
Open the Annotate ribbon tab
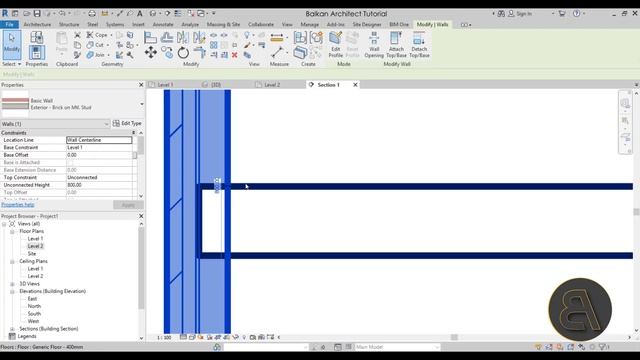click(x=163, y=24)
